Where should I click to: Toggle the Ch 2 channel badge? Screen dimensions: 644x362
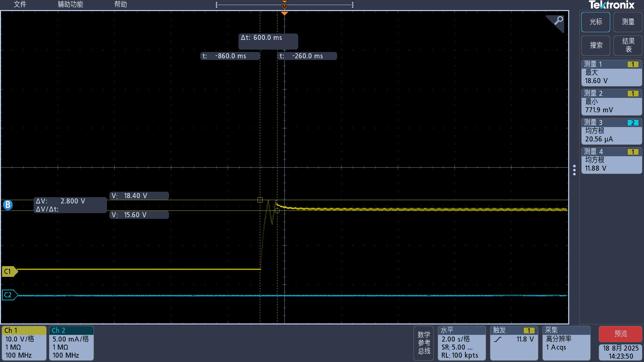[71, 343]
